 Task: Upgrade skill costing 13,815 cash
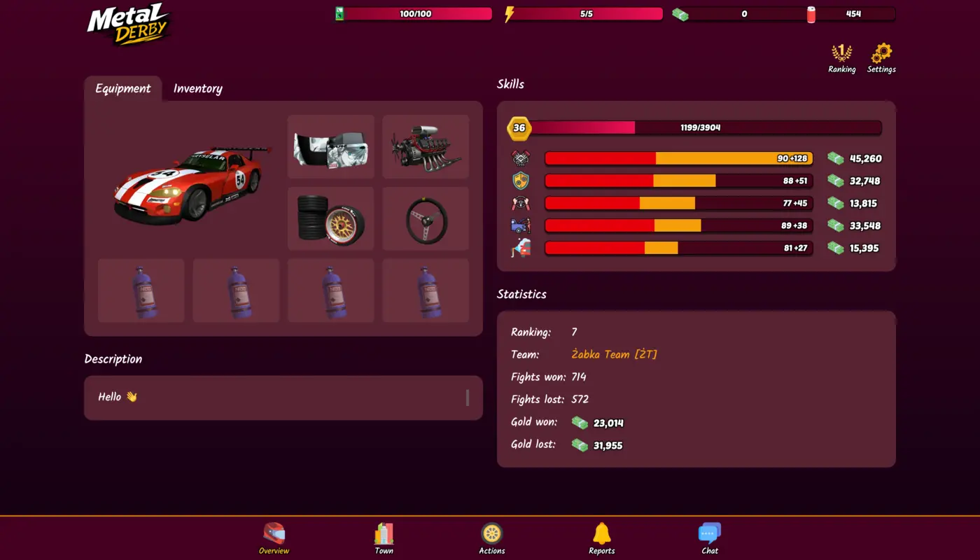(854, 204)
